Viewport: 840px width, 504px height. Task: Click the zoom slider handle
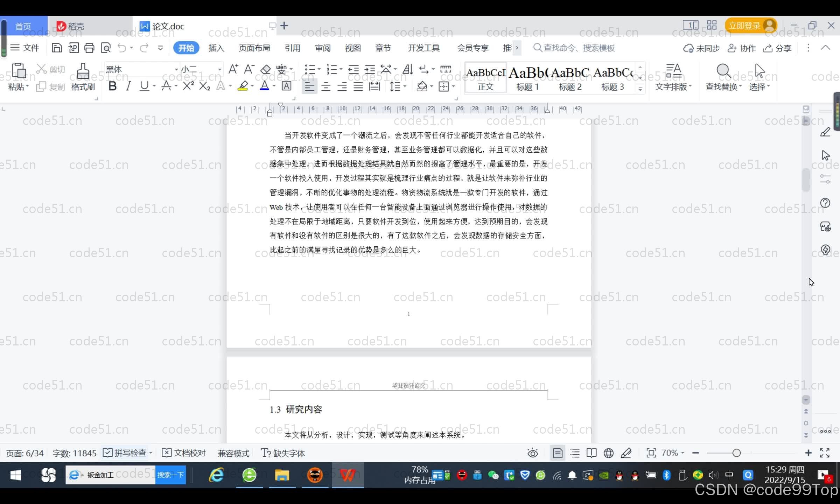[736, 453]
